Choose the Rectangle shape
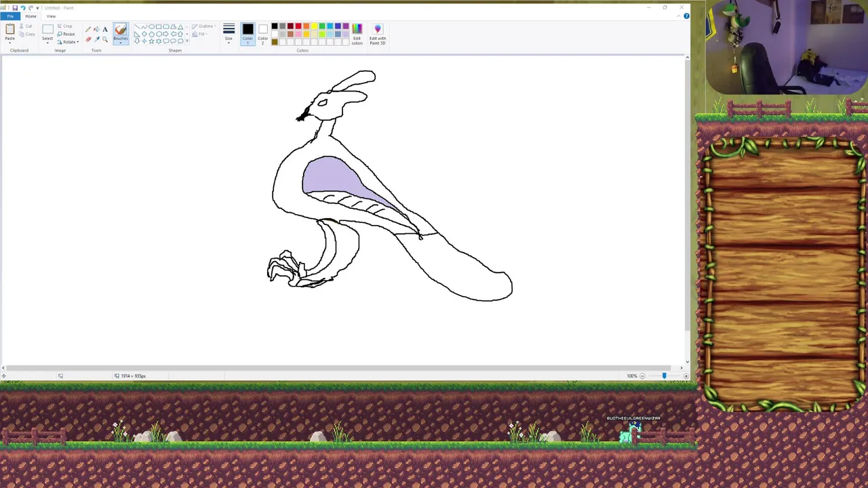Viewport: 868px width, 488px height. (x=159, y=26)
